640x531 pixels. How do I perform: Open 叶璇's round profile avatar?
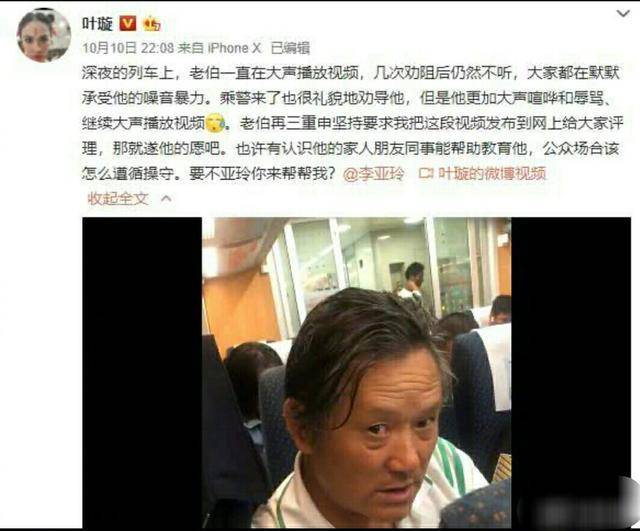(x=44, y=35)
